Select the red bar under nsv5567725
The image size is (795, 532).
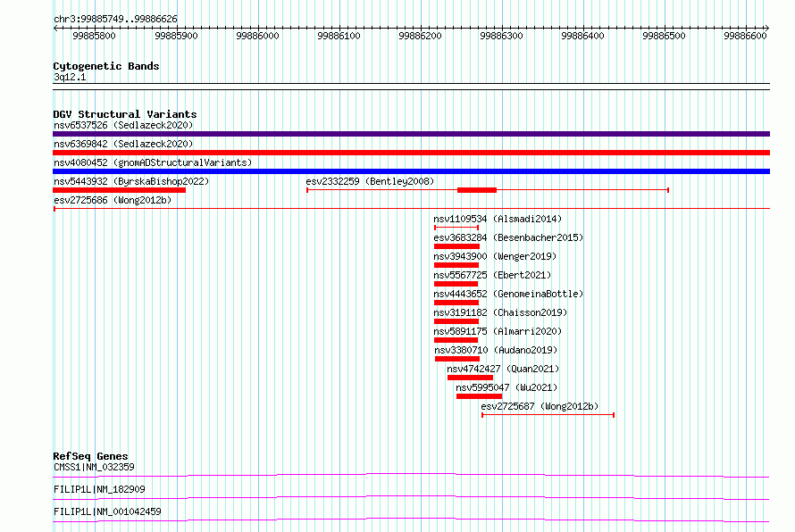(x=456, y=284)
